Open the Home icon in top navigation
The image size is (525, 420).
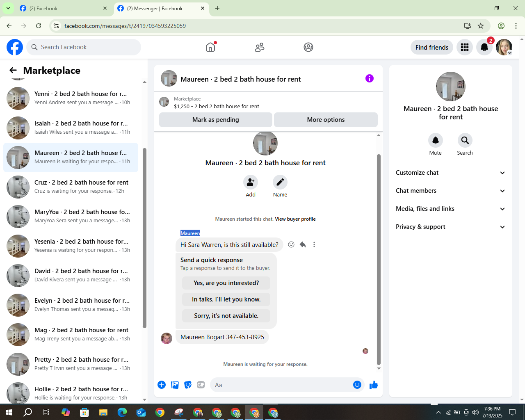tap(210, 47)
